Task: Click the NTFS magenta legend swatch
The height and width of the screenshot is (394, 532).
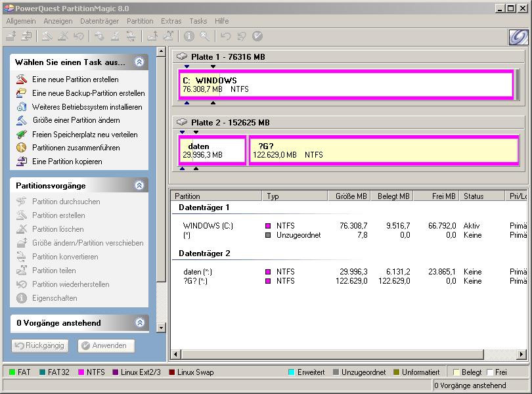Action: 81,372
